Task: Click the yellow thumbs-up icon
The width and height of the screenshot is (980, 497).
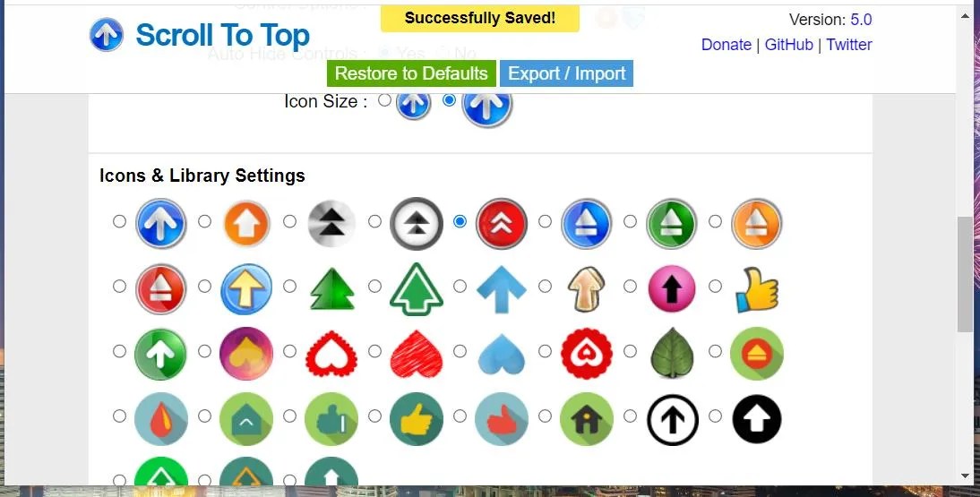Action: [x=757, y=289]
